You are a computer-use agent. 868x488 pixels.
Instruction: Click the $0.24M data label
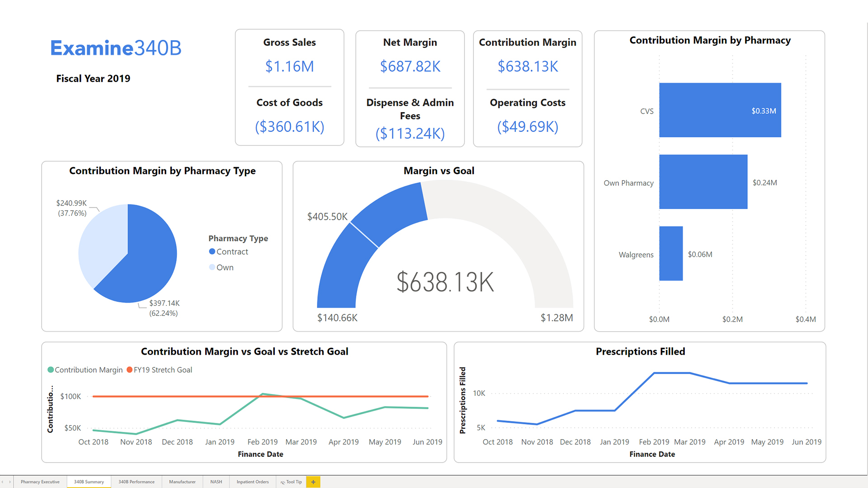click(764, 183)
